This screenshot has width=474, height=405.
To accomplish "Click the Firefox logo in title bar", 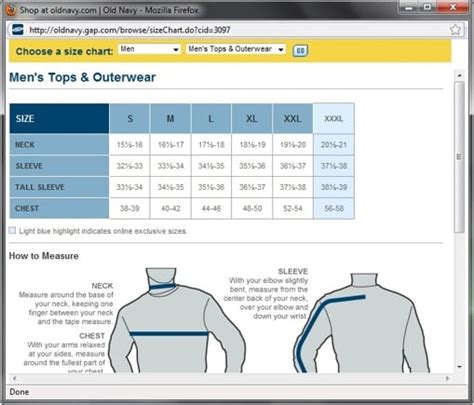I will click(x=10, y=10).
